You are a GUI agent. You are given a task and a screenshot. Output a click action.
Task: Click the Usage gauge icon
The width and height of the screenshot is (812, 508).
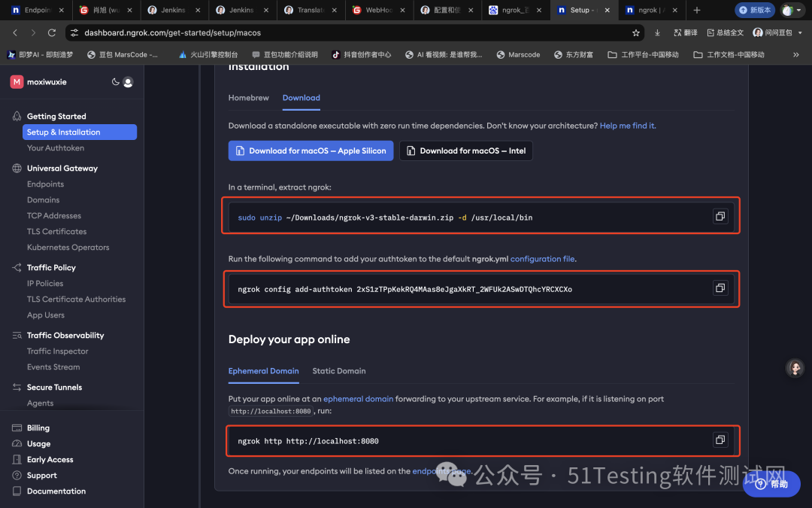click(x=17, y=444)
